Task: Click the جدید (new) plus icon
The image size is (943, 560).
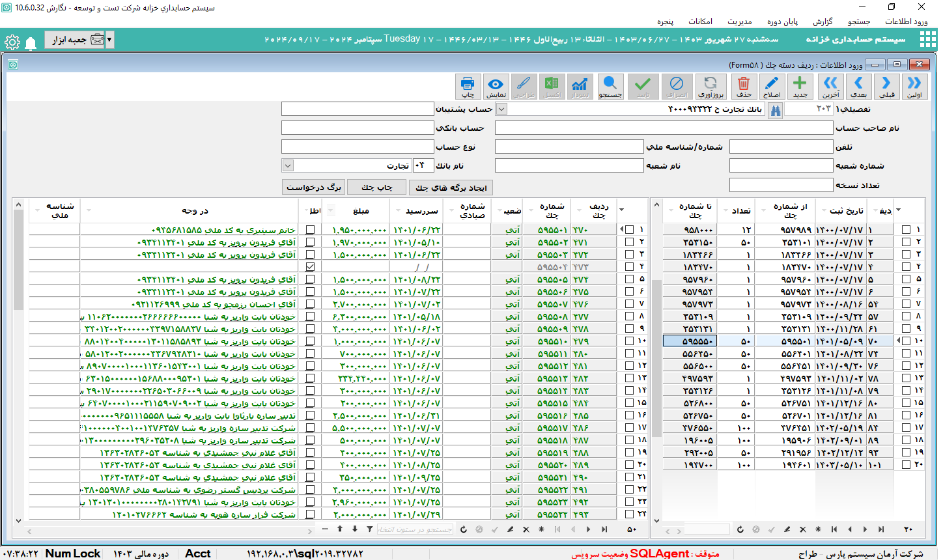Action: [x=800, y=87]
